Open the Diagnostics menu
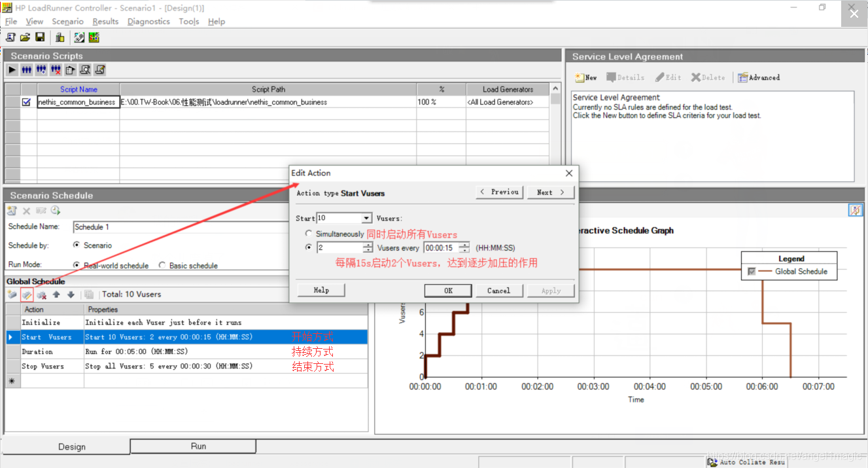 coord(148,22)
